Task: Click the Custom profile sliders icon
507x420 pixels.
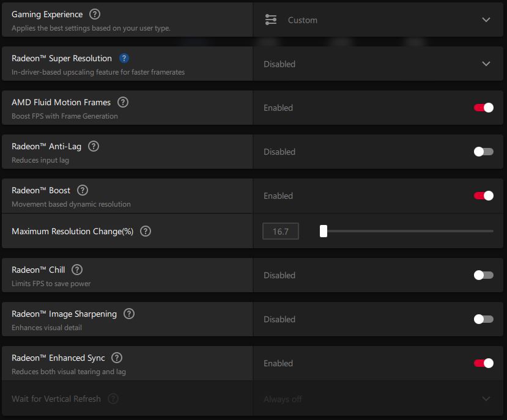Action: (x=271, y=20)
